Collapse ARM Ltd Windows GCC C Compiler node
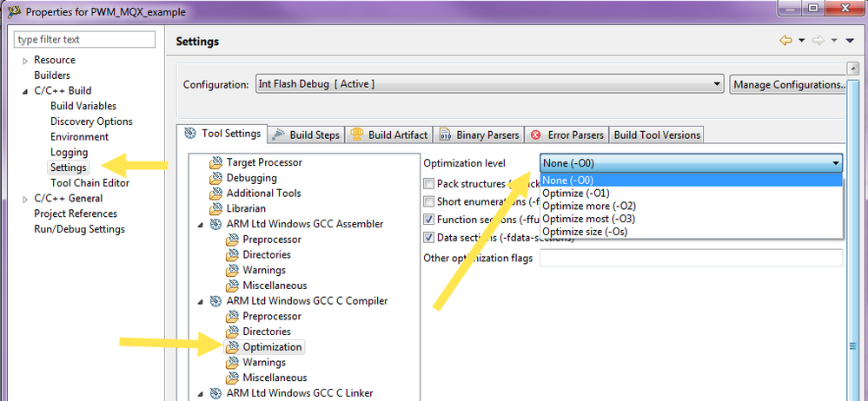The height and width of the screenshot is (401, 868). tap(201, 301)
